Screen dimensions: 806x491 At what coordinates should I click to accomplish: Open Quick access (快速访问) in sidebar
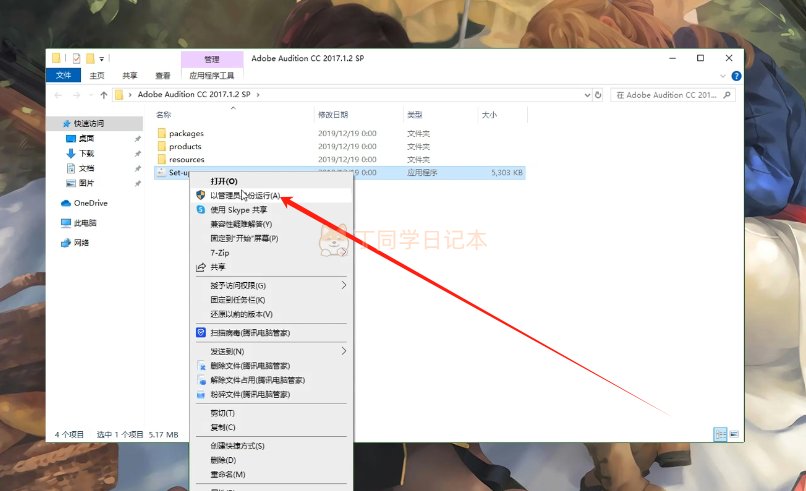pos(88,123)
